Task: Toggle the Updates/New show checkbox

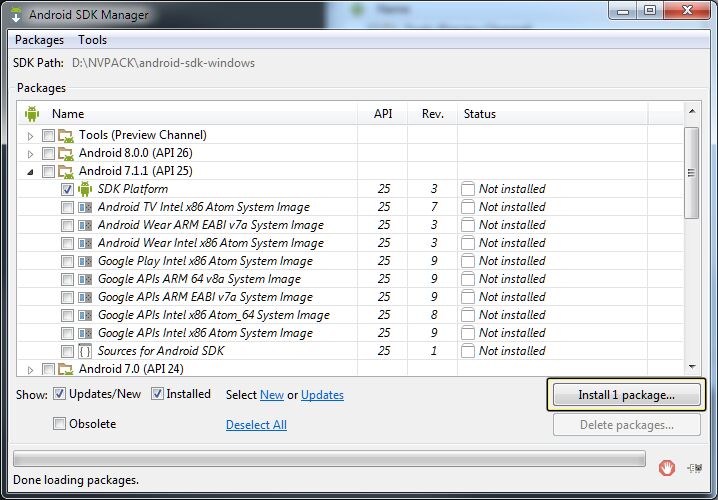Action: 59,394
